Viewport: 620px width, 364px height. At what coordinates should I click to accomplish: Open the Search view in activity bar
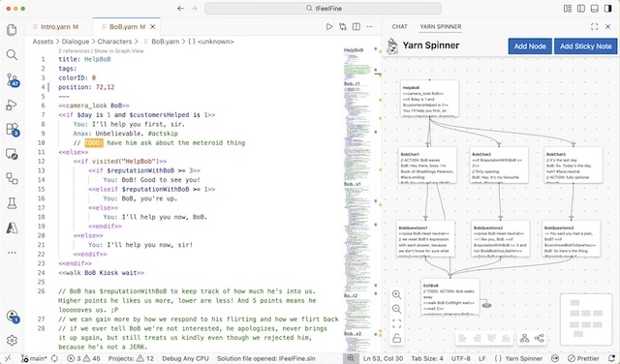click(12, 55)
